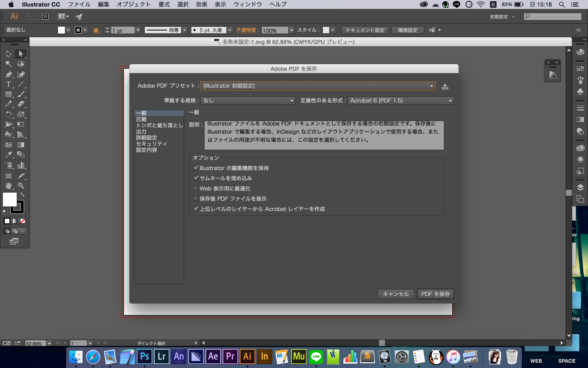Select Draw Normal drawing mode

7,231
